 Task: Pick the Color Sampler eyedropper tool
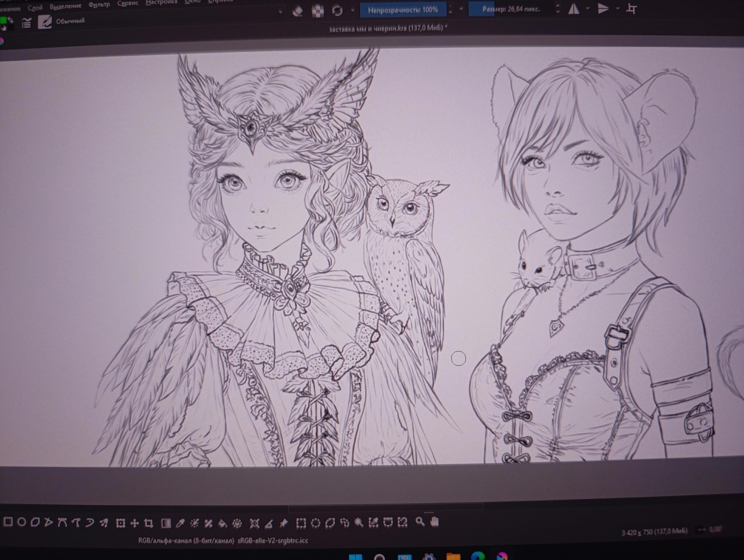click(180, 523)
